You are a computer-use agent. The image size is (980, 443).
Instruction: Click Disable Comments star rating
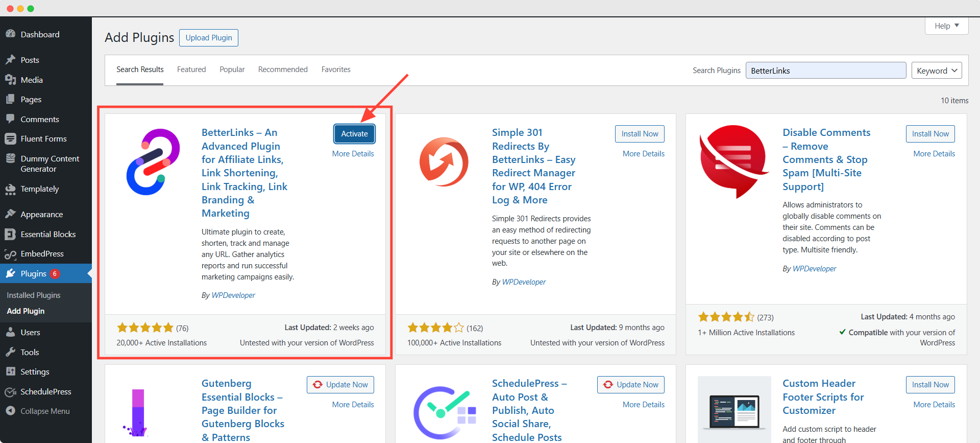point(726,317)
